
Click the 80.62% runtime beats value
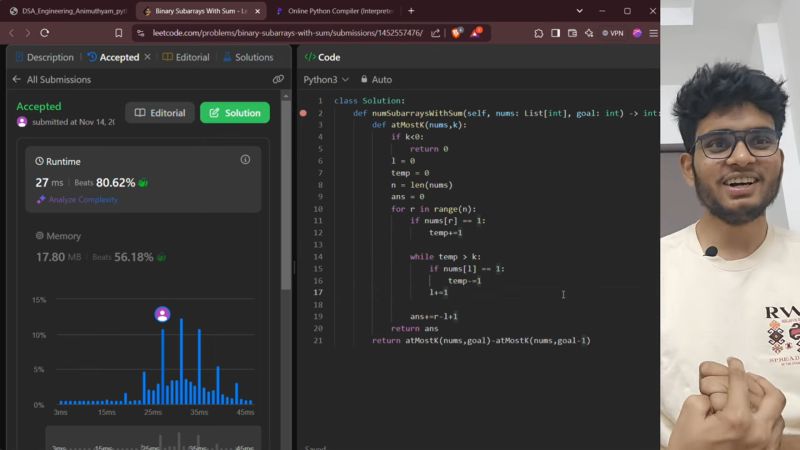point(116,183)
